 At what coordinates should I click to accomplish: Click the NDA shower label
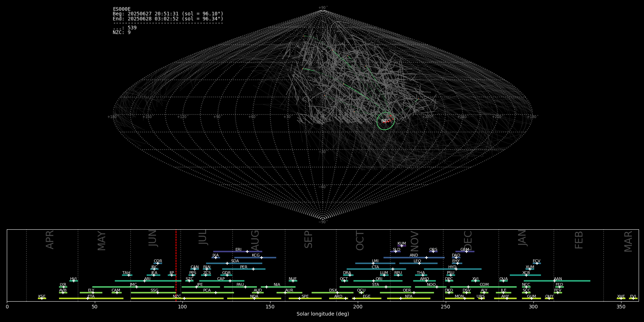click(254, 297)
